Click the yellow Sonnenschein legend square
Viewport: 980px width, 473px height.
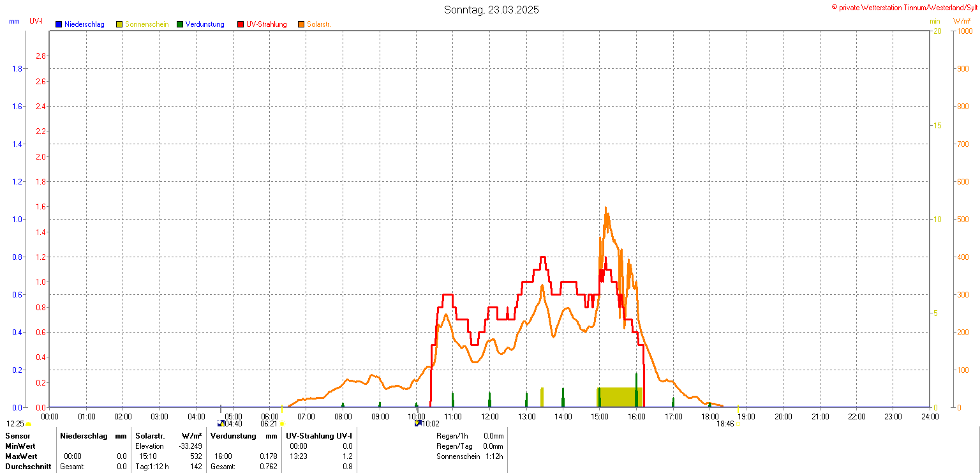pyautogui.click(x=119, y=24)
